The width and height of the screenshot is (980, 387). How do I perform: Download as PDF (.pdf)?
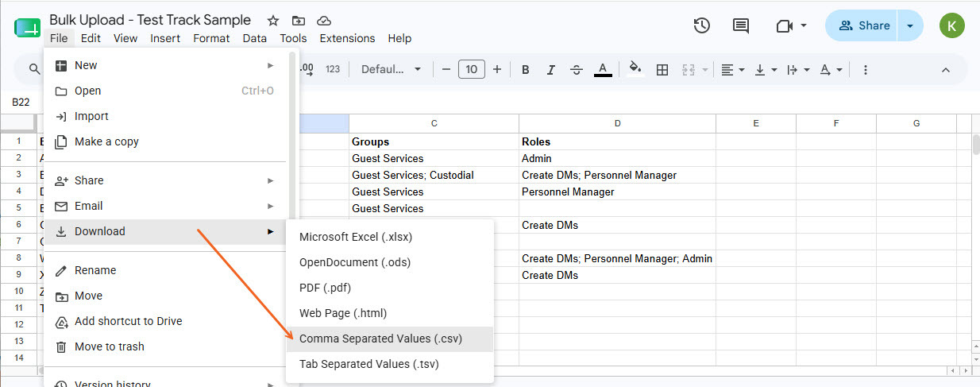pyautogui.click(x=390, y=288)
